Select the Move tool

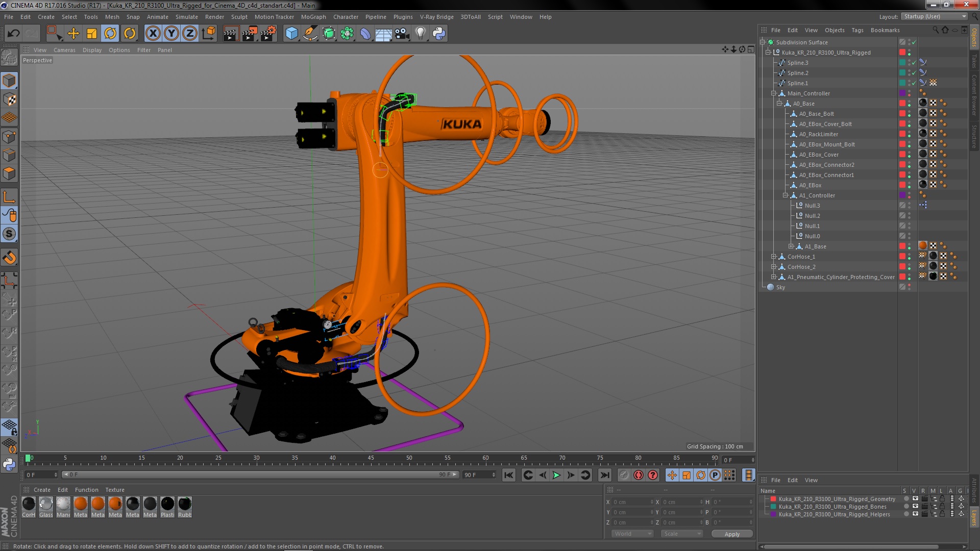pos(73,34)
